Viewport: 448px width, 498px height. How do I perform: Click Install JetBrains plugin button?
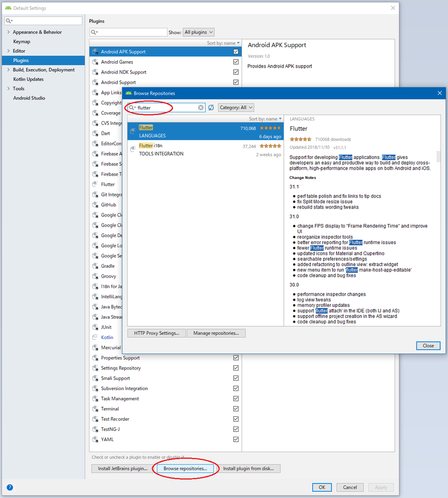tap(123, 468)
